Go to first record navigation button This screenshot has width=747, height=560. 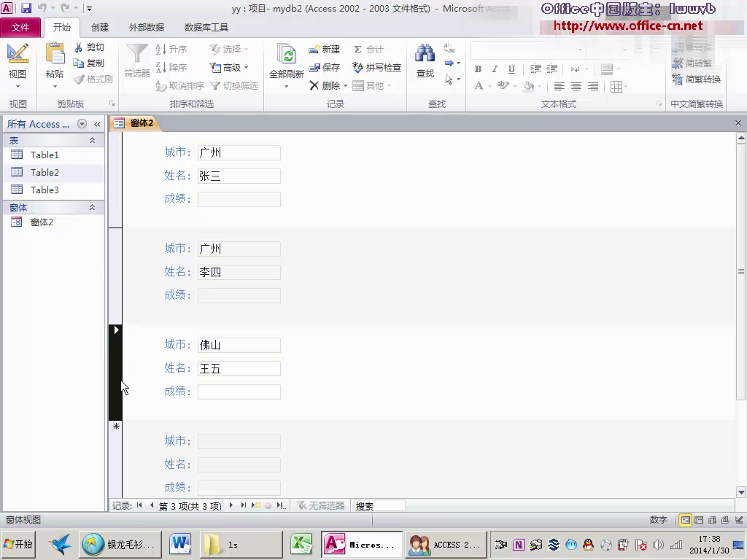point(139,505)
